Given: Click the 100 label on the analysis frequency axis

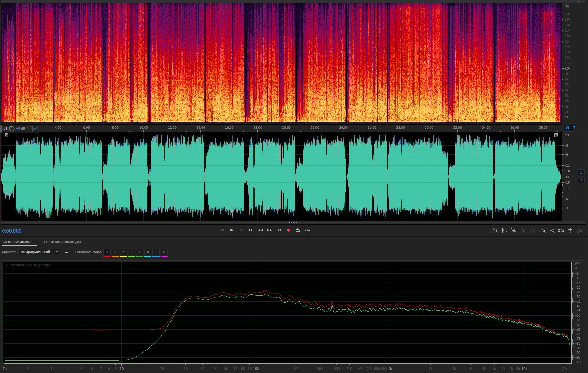Looking at the screenshot, I should tap(256, 369).
